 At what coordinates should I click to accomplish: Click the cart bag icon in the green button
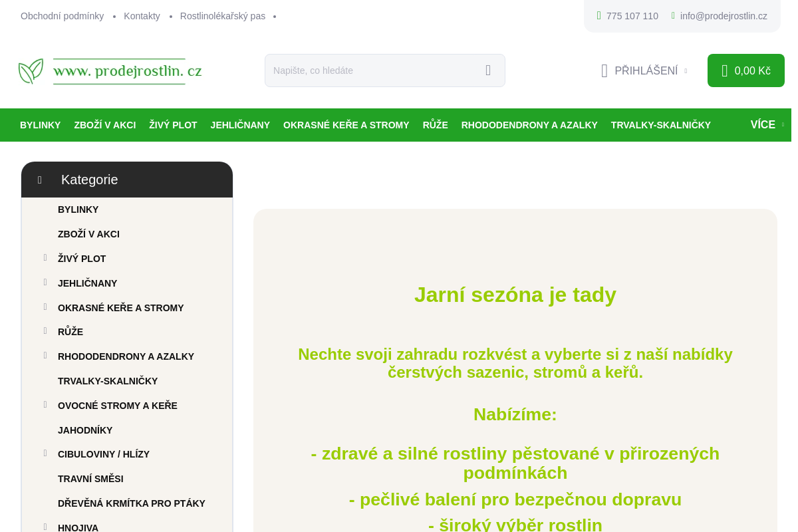(x=726, y=70)
